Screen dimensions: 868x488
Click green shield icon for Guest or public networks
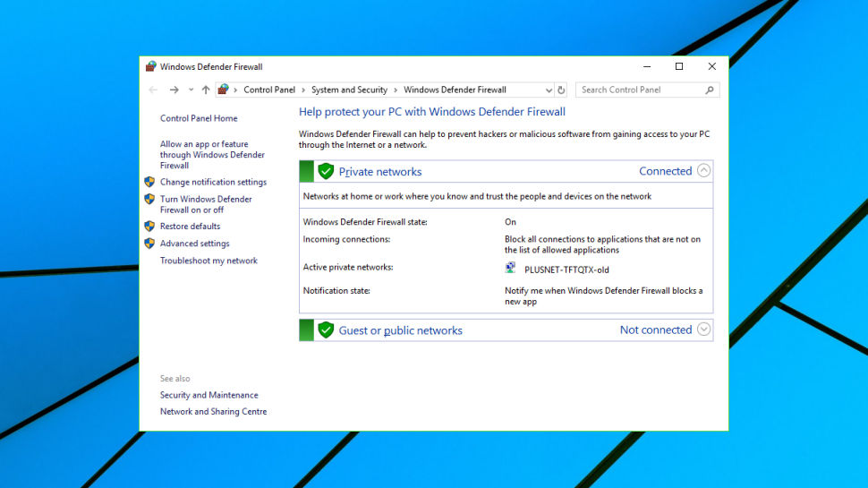(x=326, y=330)
